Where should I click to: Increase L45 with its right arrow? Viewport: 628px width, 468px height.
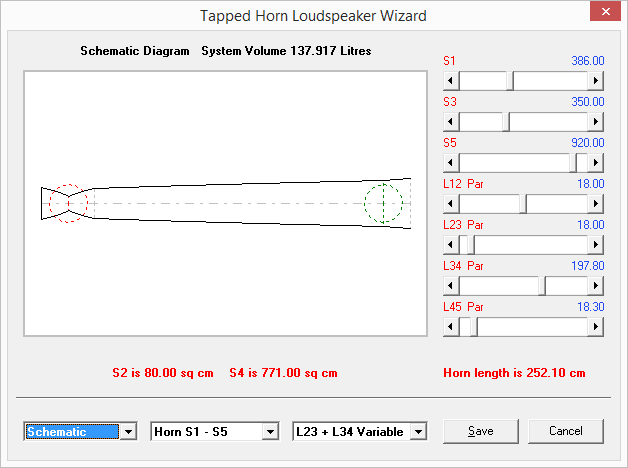tap(596, 327)
